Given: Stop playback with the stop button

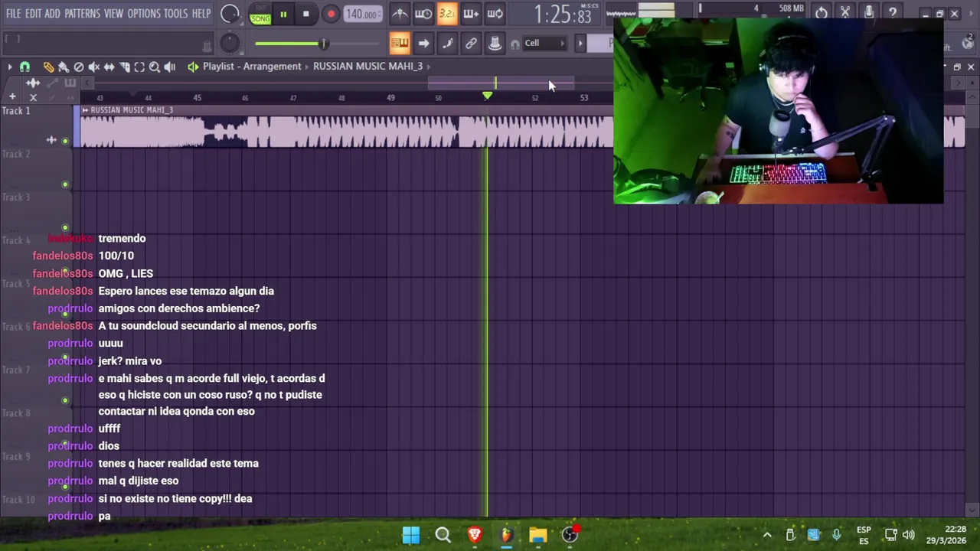Looking at the screenshot, I should tap(305, 14).
